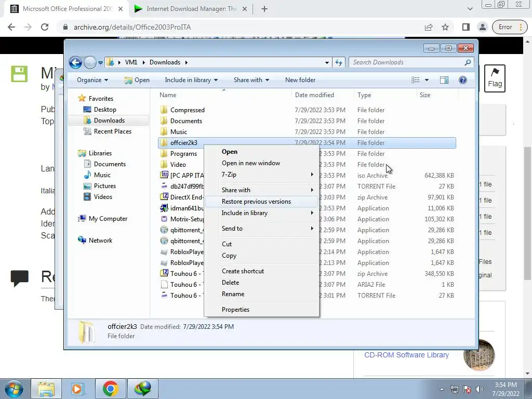
Task: Choose Delete from context menu
Action: tap(262, 282)
